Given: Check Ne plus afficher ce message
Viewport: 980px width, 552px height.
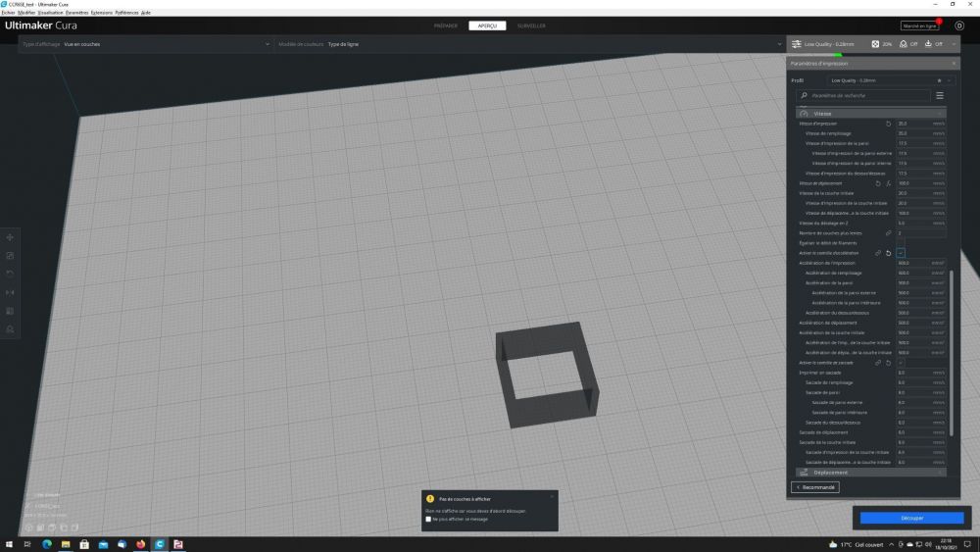Looking at the screenshot, I should pyautogui.click(x=428, y=519).
